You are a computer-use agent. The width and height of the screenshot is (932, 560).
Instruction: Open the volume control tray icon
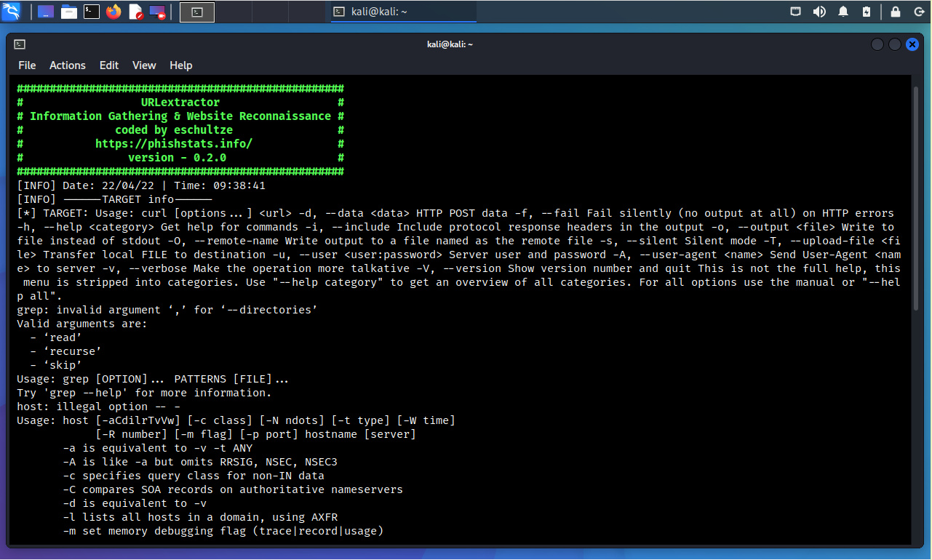819,12
